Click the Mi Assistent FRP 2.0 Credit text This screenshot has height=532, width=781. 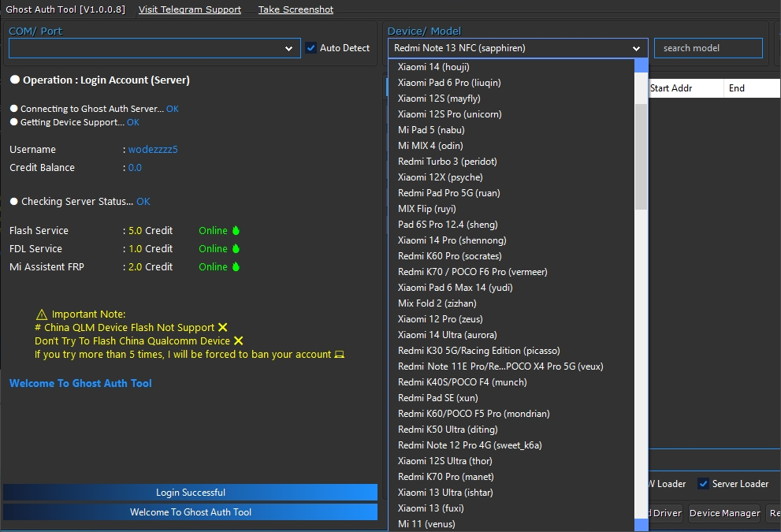pyautogui.click(x=151, y=267)
